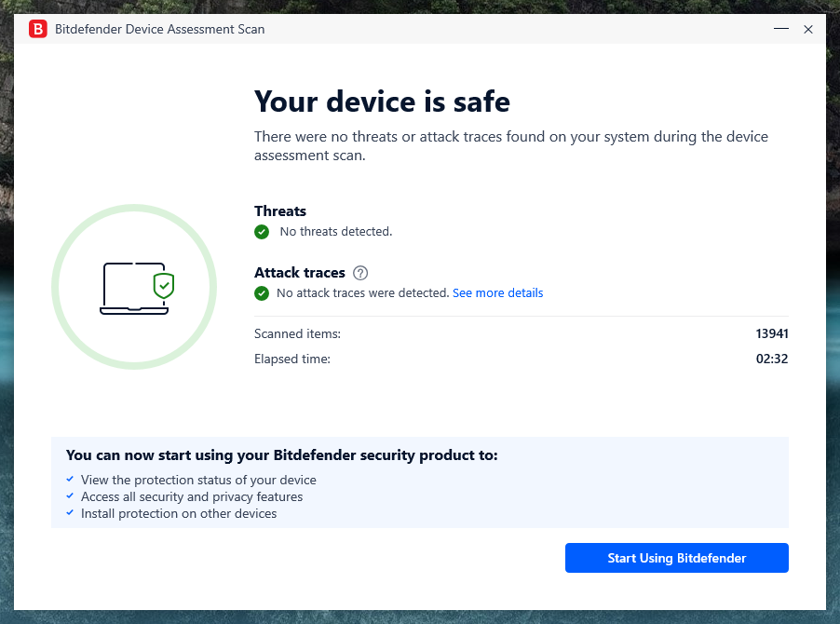Click green checkmark beside No threats detected

coord(262,232)
